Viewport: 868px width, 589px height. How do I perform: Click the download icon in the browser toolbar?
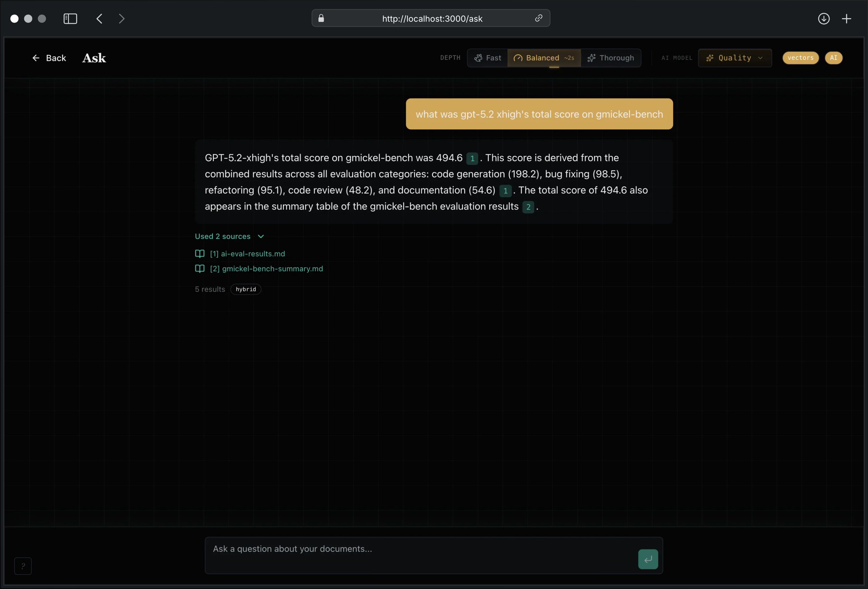pyautogui.click(x=823, y=19)
